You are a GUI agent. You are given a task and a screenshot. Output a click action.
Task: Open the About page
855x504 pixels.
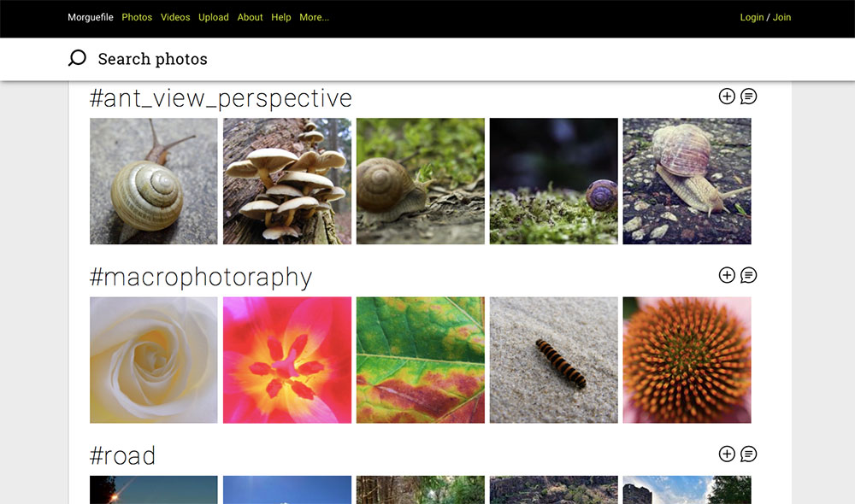250,17
